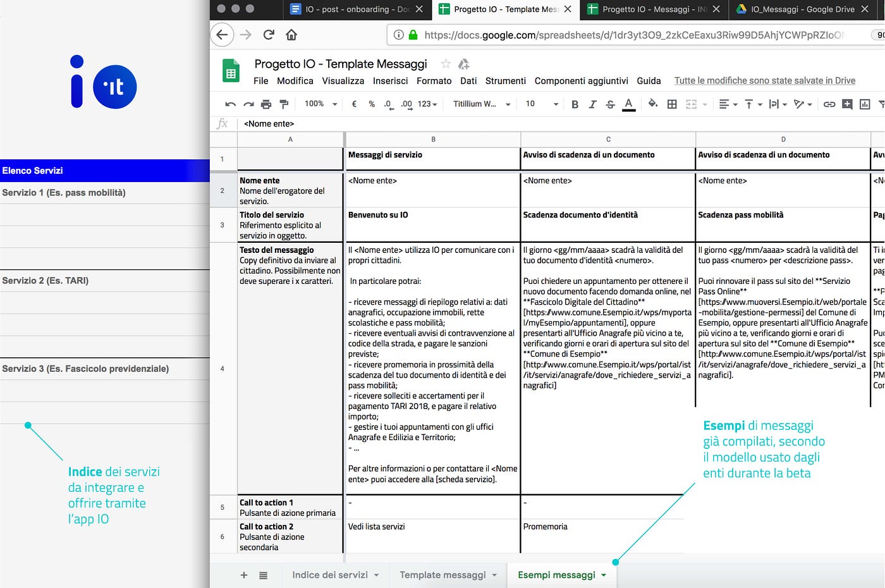This screenshot has width=885, height=588.
Task: Select the Paint format tool
Action: click(x=284, y=104)
